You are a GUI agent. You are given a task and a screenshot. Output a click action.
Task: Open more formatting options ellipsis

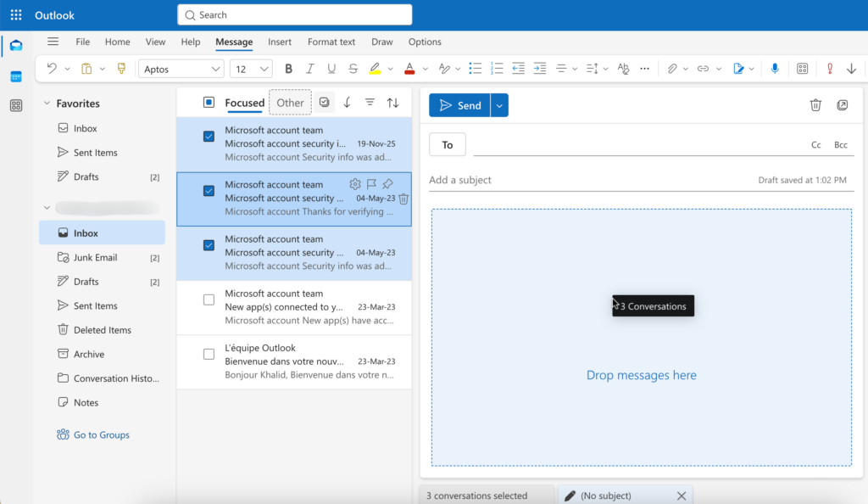[x=644, y=69]
